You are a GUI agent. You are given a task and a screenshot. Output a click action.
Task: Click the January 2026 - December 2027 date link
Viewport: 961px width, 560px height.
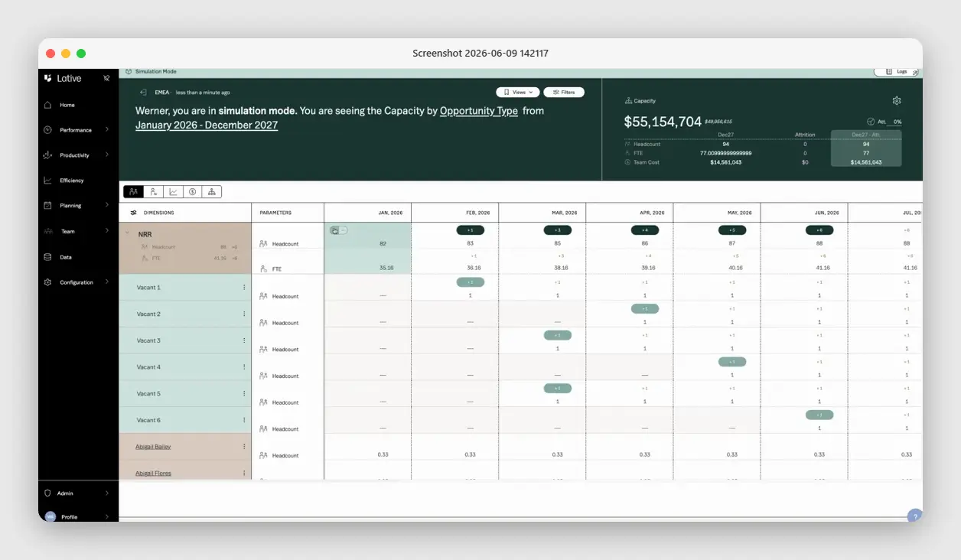(207, 125)
